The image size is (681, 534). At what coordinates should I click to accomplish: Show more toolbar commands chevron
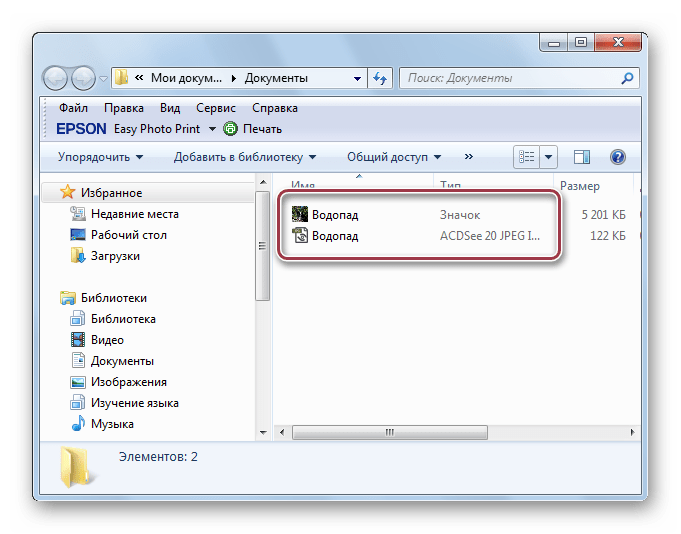pyautogui.click(x=469, y=157)
